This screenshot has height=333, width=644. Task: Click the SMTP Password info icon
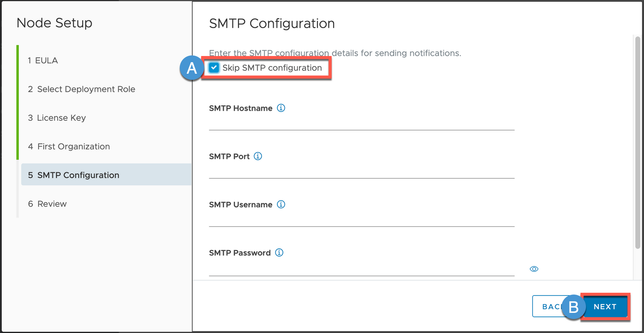pos(279,252)
